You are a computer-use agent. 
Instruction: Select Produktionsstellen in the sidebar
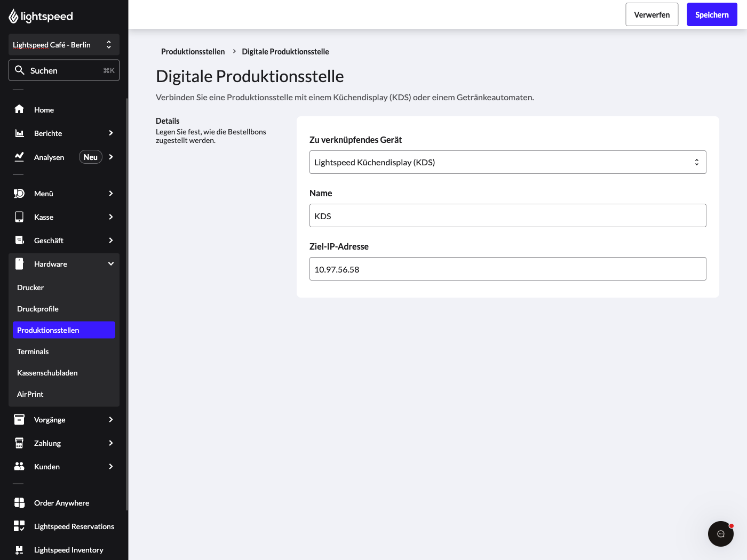pos(64,330)
